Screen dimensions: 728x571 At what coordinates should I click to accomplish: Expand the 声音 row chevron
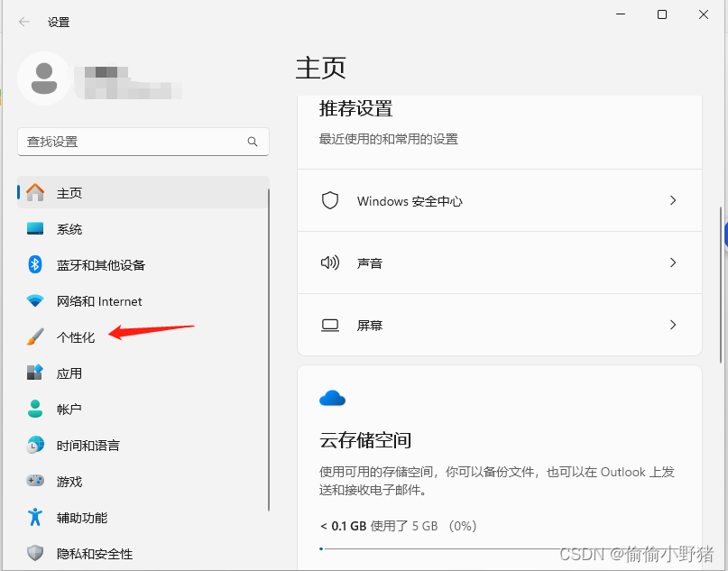click(x=673, y=262)
